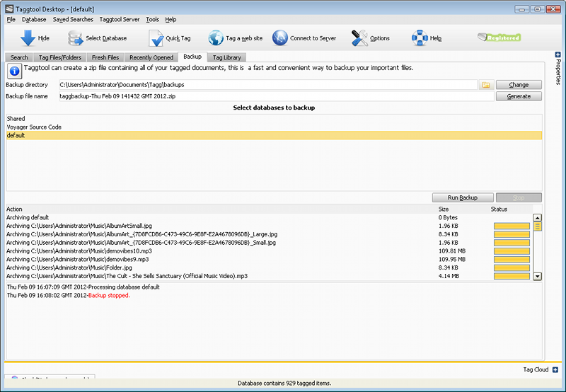Switch to the Fresh Files tab
The image size is (566, 392).
(x=105, y=57)
